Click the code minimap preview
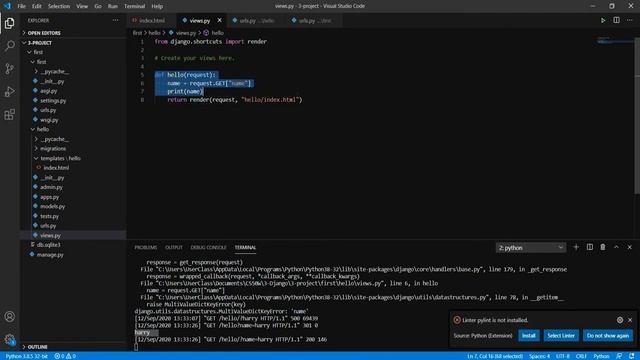 click(615, 41)
